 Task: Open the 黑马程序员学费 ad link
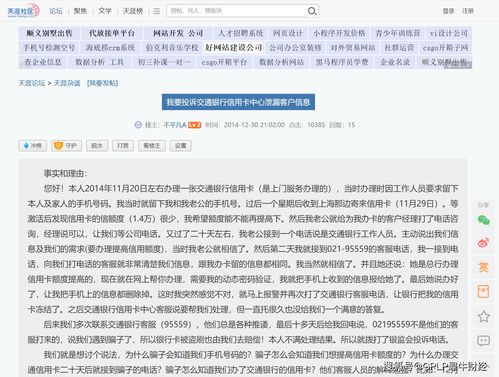(342, 62)
